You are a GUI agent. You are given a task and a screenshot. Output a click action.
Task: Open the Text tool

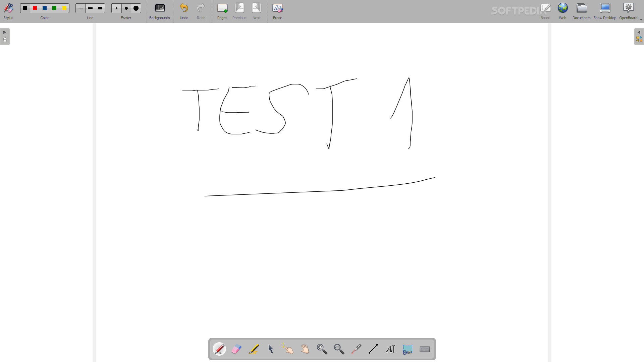pos(390,349)
